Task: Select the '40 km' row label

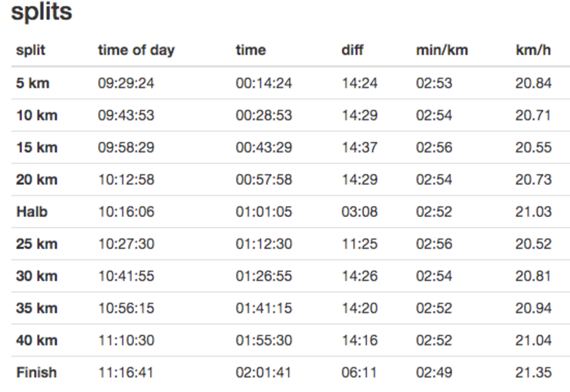Action: click(37, 340)
